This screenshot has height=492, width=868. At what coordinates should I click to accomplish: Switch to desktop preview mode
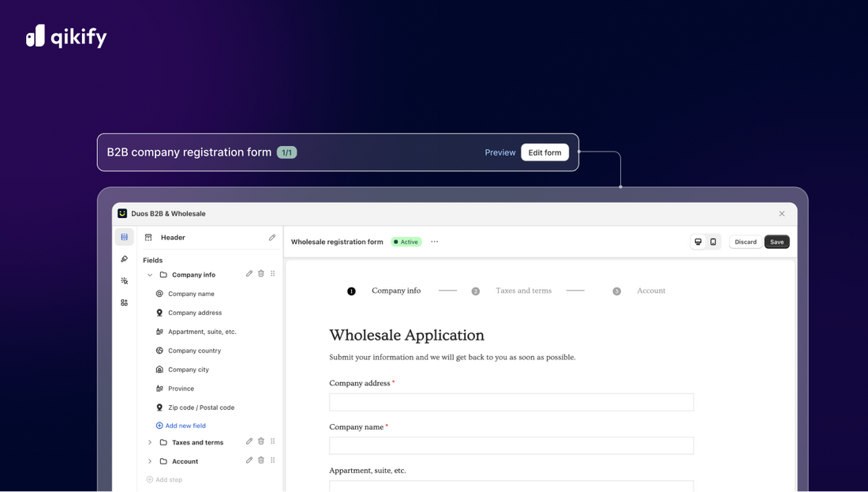698,242
